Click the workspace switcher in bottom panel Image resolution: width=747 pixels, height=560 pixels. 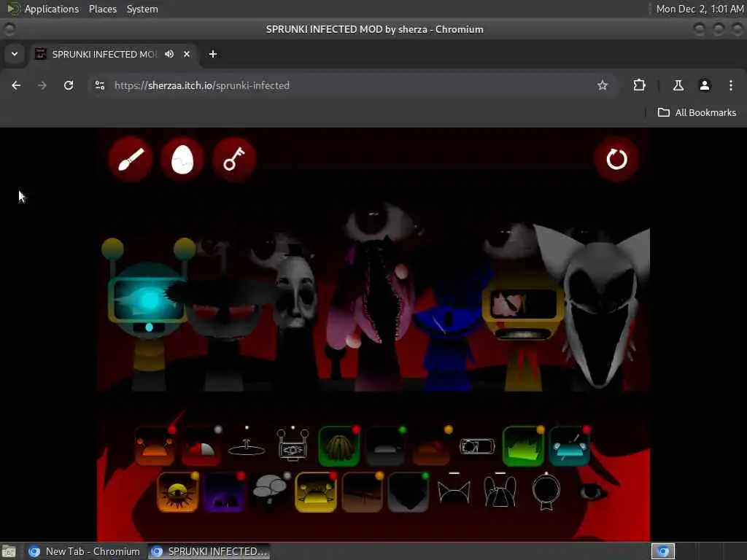(662, 551)
